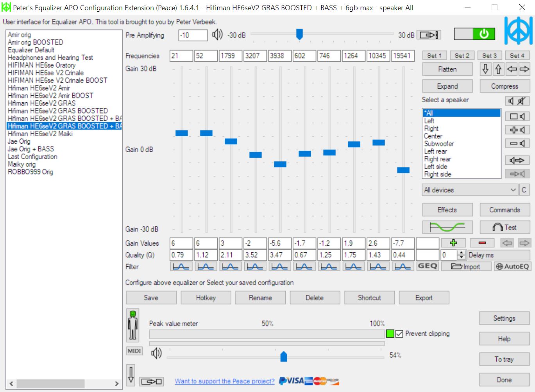This screenshot has width=535, height=392.
Task: Select Equalizer Default in the preset list
Action: (31, 50)
